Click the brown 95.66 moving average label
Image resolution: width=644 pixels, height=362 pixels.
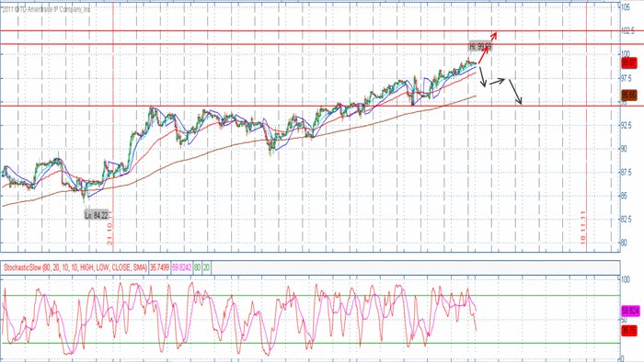pyautogui.click(x=629, y=96)
